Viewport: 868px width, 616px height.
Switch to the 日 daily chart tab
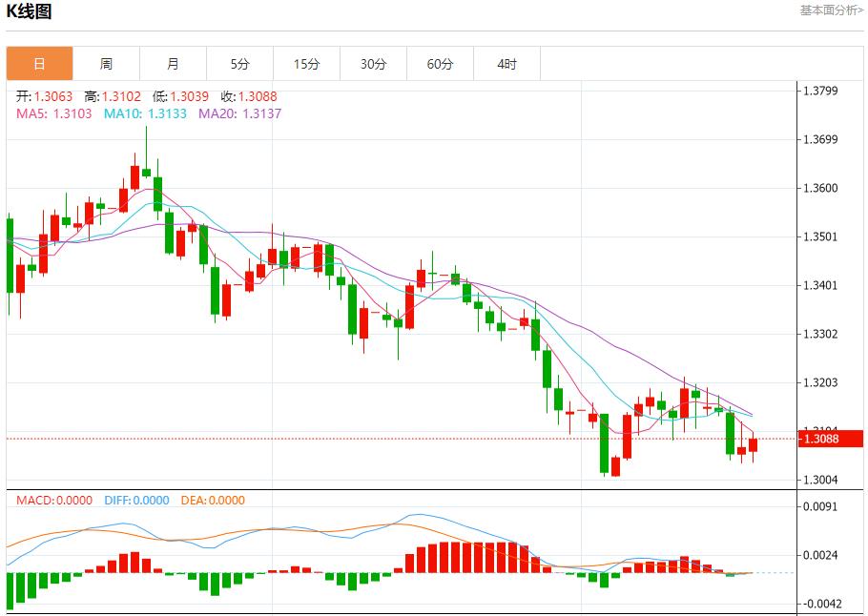pyautogui.click(x=39, y=64)
